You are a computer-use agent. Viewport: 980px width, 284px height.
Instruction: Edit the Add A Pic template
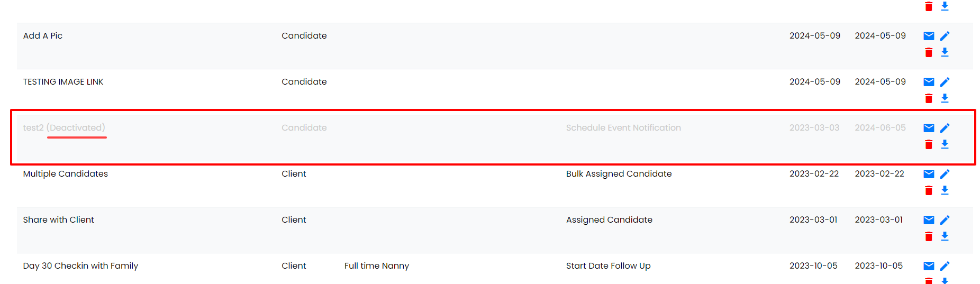[x=945, y=36]
